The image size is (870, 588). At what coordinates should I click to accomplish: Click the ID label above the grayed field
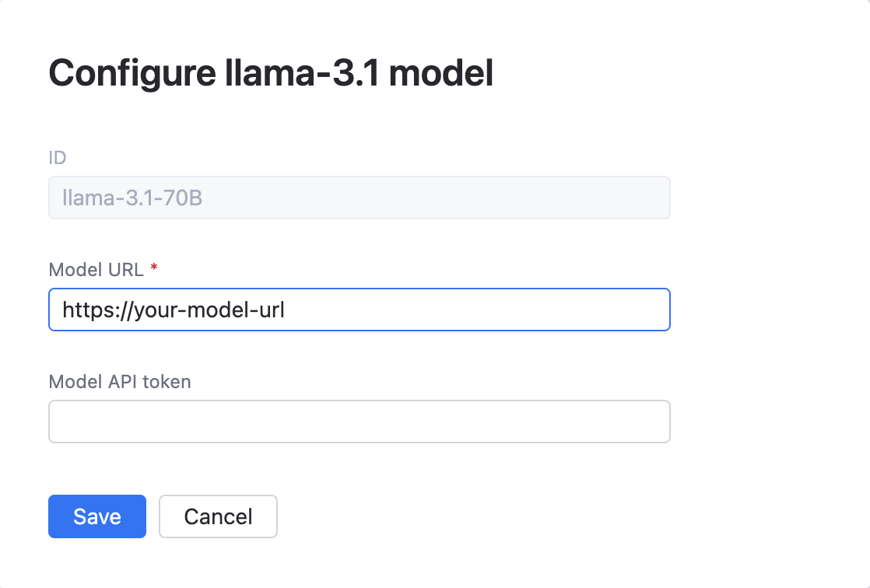tap(58, 158)
